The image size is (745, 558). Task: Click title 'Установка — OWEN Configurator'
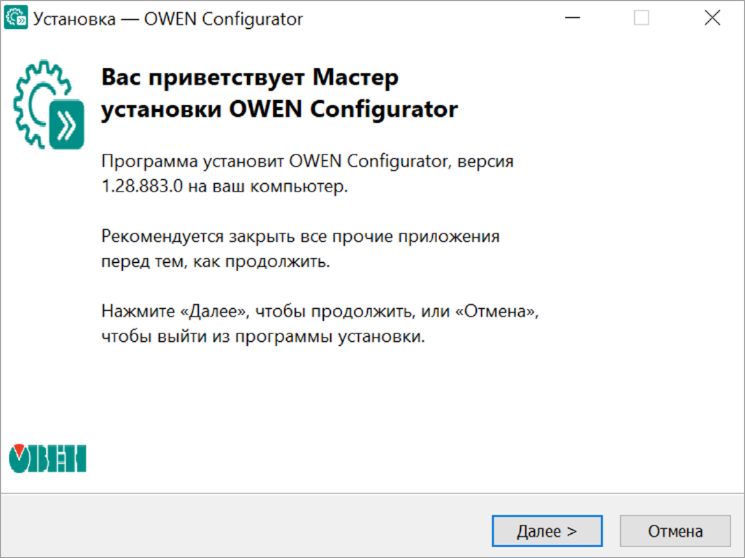tap(168, 19)
